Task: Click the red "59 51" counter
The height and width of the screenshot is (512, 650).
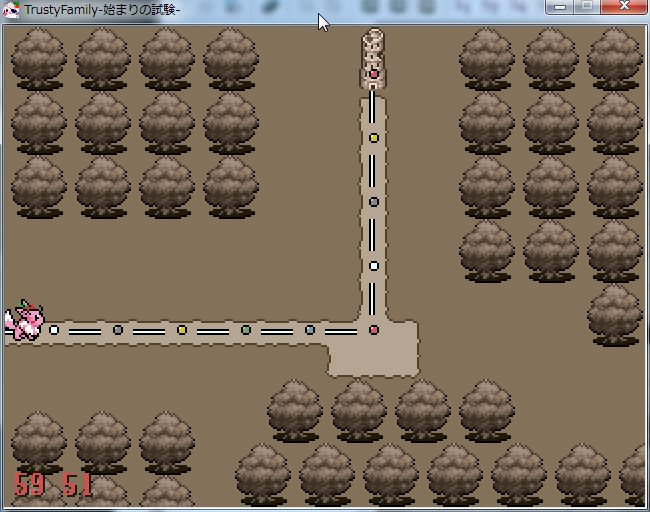Action: (53, 484)
